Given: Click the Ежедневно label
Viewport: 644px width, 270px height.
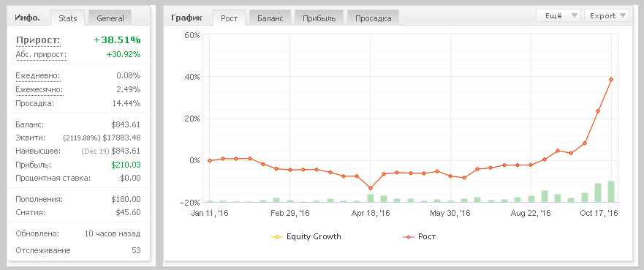Looking at the screenshot, I should click(38, 75).
